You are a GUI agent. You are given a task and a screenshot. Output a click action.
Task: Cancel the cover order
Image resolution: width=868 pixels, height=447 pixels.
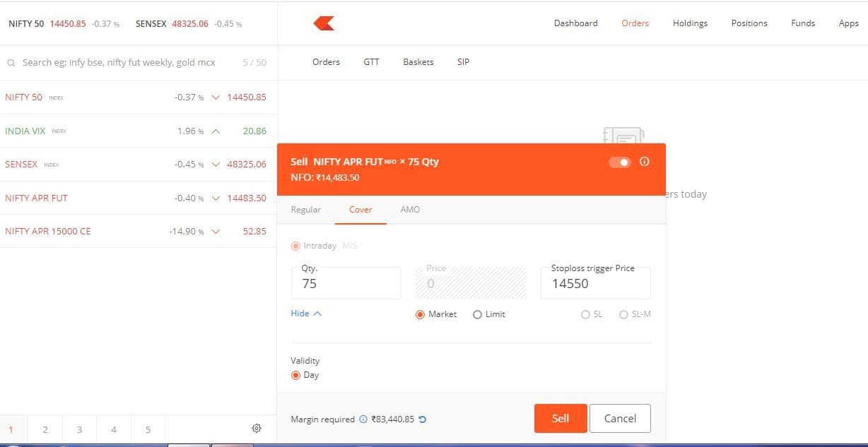click(x=619, y=418)
